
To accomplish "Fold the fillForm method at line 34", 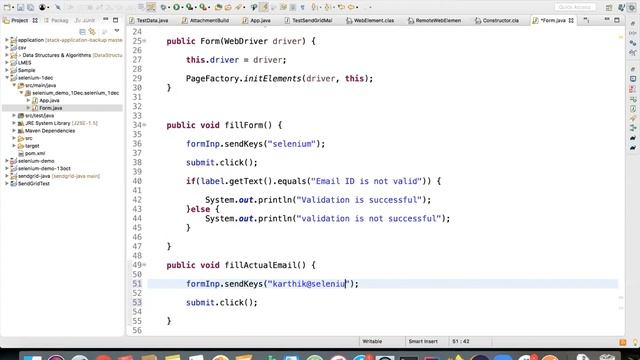I will (144, 125).
